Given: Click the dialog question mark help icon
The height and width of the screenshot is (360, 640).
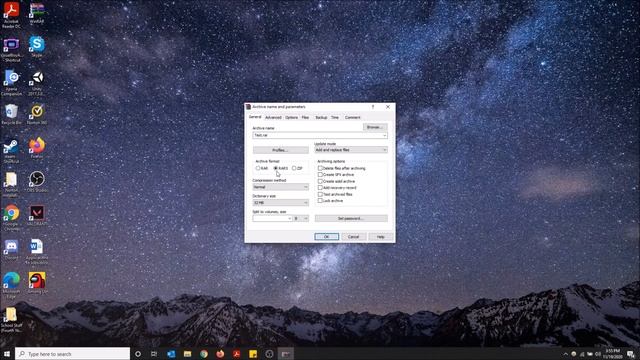Looking at the screenshot, I should click(x=373, y=107).
